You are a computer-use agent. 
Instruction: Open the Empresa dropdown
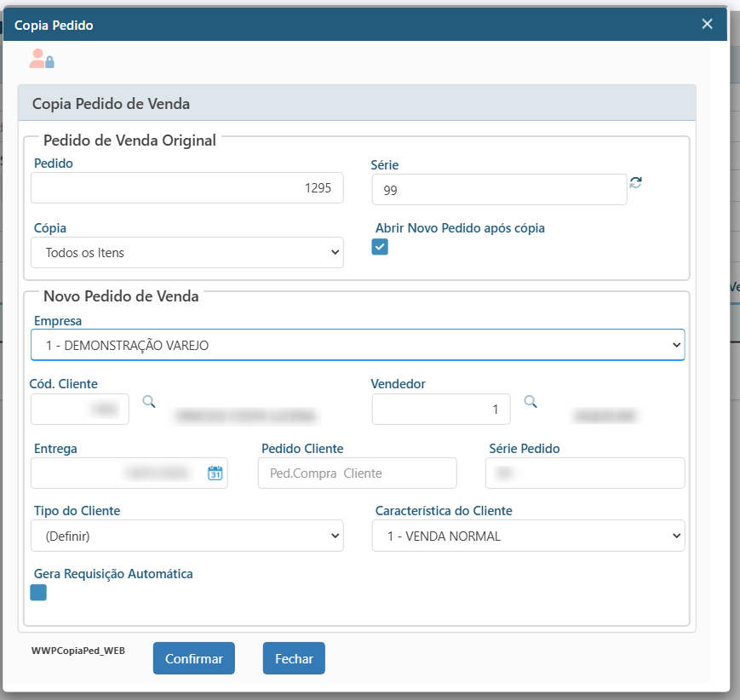358,345
